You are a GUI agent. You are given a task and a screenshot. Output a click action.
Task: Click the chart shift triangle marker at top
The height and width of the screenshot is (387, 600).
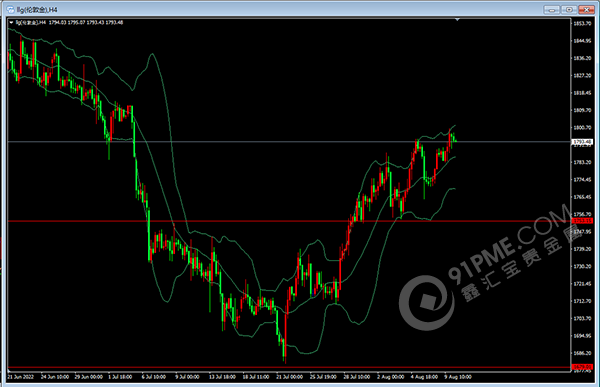[x=457, y=20]
